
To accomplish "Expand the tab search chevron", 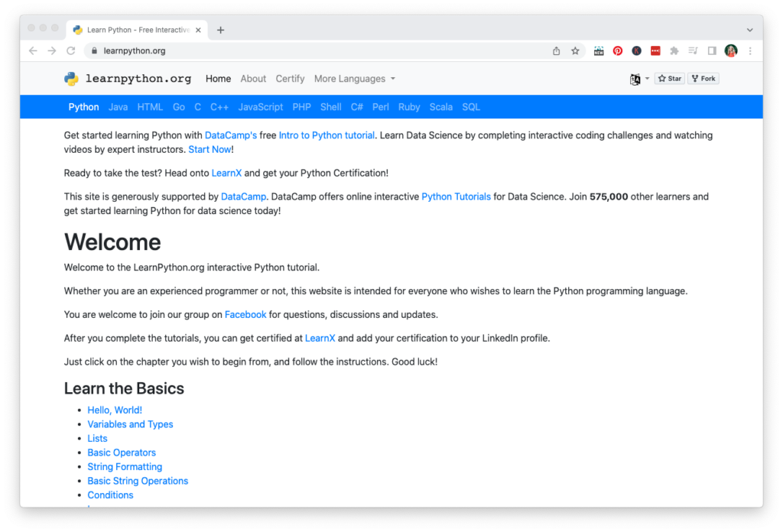I will point(749,30).
